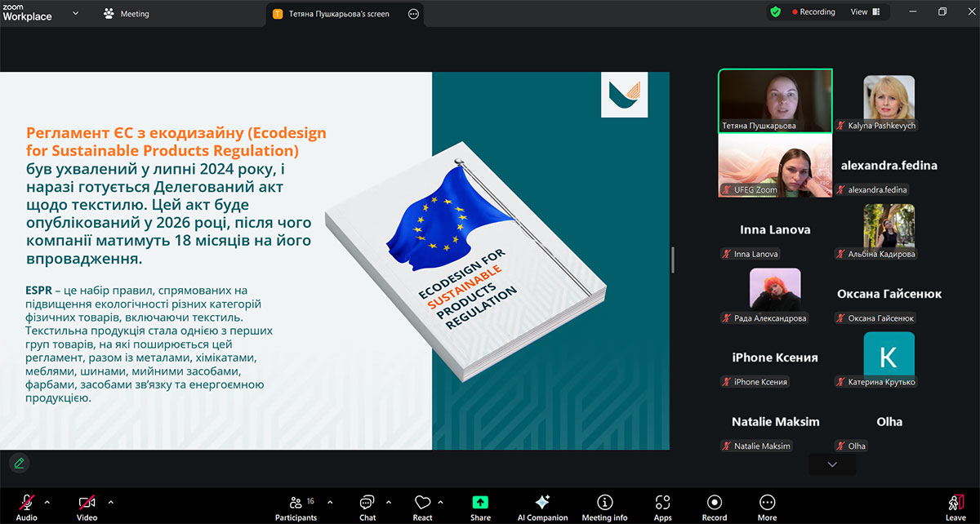Open the Participants panel
Screen dimensions: 980x524
point(296,507)
